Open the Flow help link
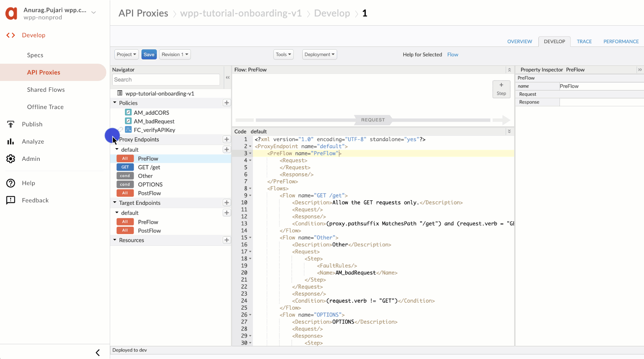Viewport: 644px width, 359px height. (453, 55)
